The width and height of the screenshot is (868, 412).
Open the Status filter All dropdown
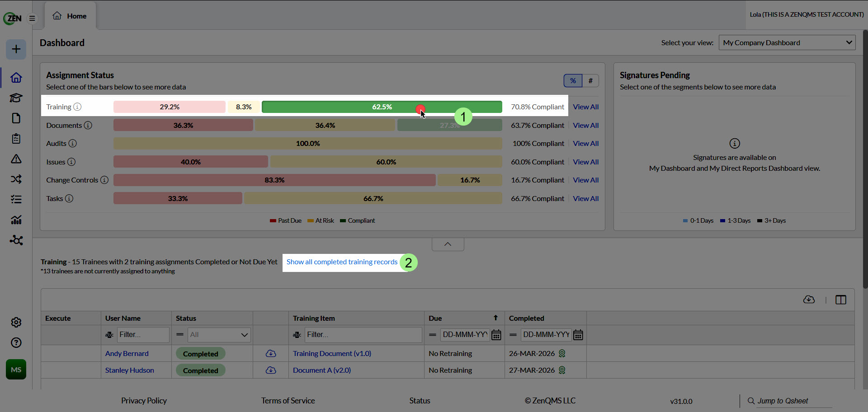pos(219,335)
